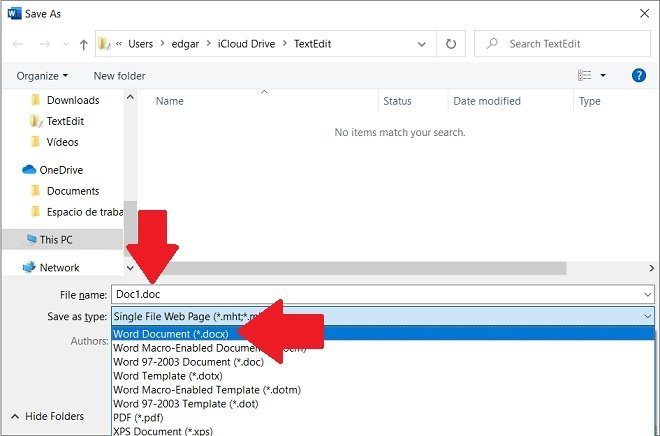Click the This PC computer icon
This screenshot has height=436, width=660.
tap(31, 239)
